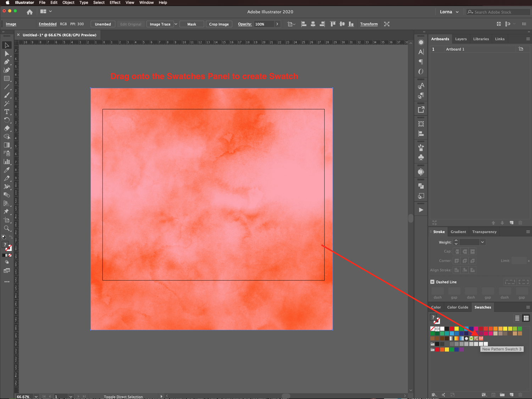Click isolate selected object icon
532x399 pixels.
click(387, 24)
